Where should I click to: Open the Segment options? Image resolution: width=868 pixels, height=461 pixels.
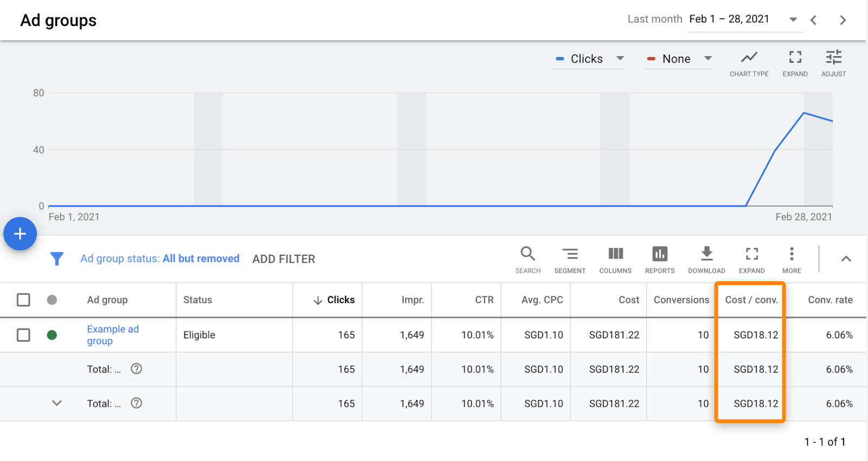[x=570, y=260]
